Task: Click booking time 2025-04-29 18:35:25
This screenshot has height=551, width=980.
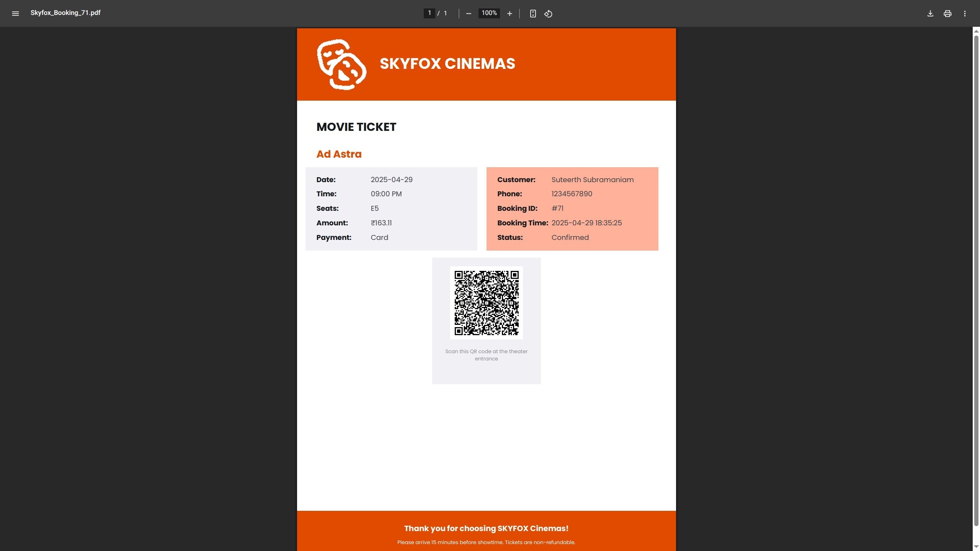Action: click(586, 223)
